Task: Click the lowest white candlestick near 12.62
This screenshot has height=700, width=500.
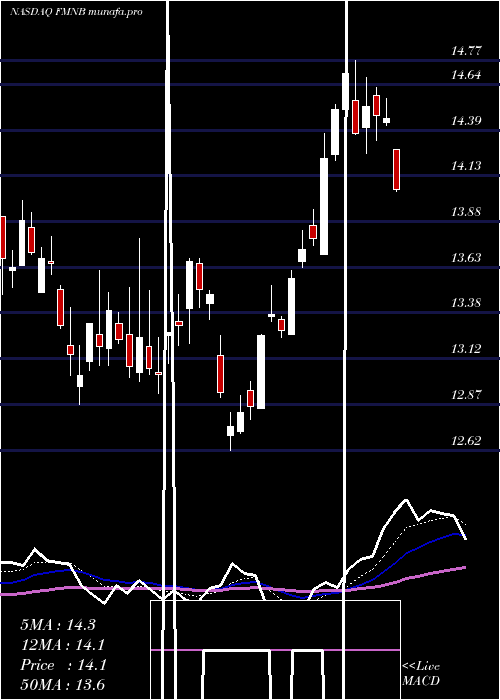Action: pyautogui.click(x=230, y=431)
